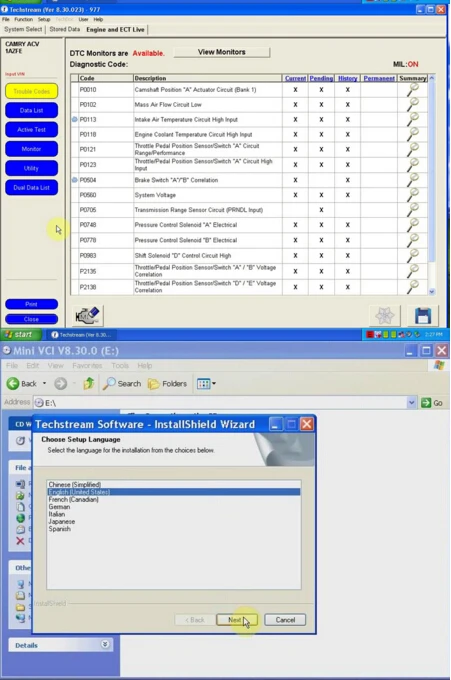Click the floppy disk save icon

point(422,316)
